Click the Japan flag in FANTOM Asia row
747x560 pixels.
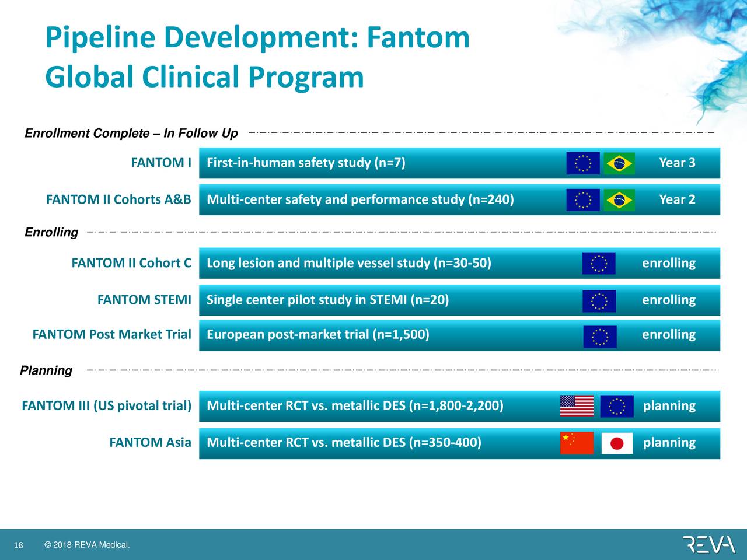tap(617, 443)
